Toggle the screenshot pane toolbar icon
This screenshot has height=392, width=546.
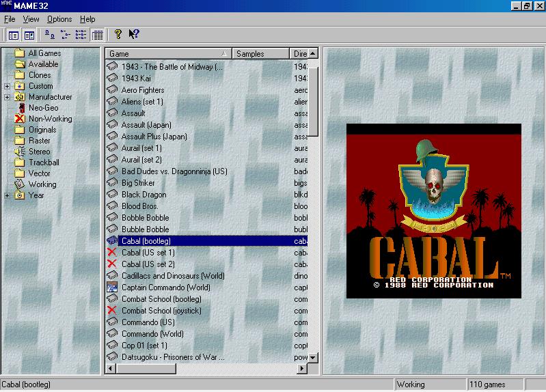[x=29, y=35]
